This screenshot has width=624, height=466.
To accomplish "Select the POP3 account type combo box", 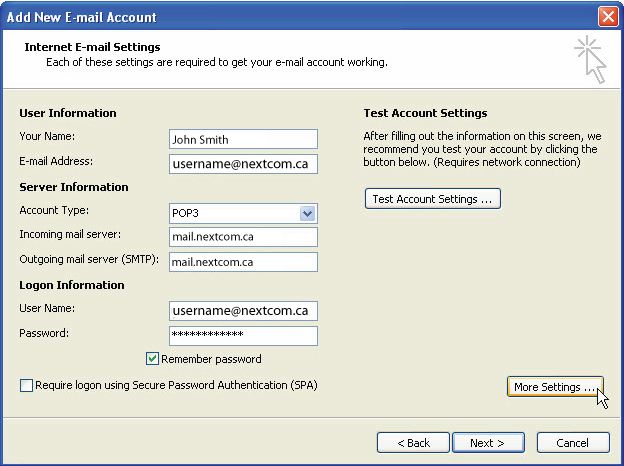I will (x=236, y=213).
